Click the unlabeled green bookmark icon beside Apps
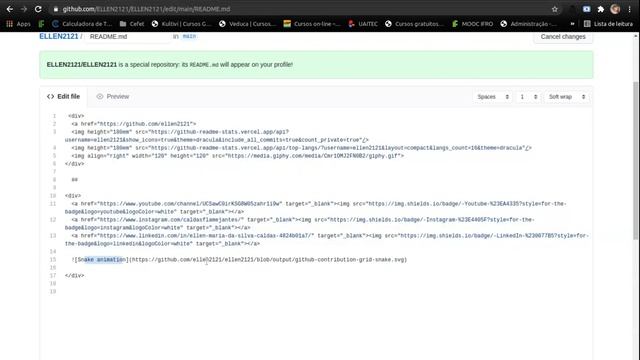Viewport: 640px width, 360px height. click(x=41, y=24)
